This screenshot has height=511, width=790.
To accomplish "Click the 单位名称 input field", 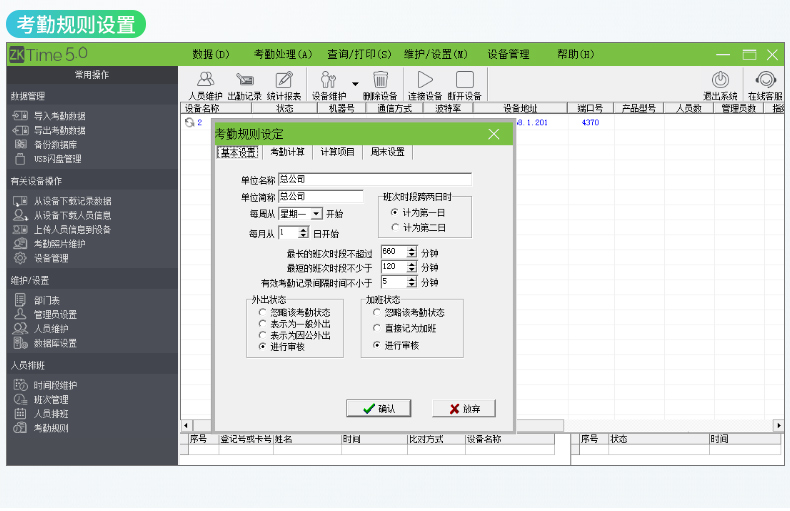I will 375,179.
